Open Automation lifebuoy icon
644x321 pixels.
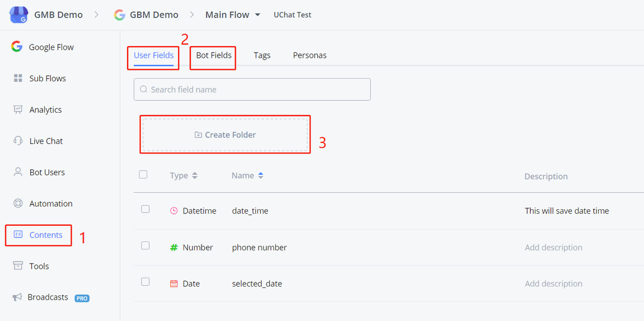coord(18,203)
